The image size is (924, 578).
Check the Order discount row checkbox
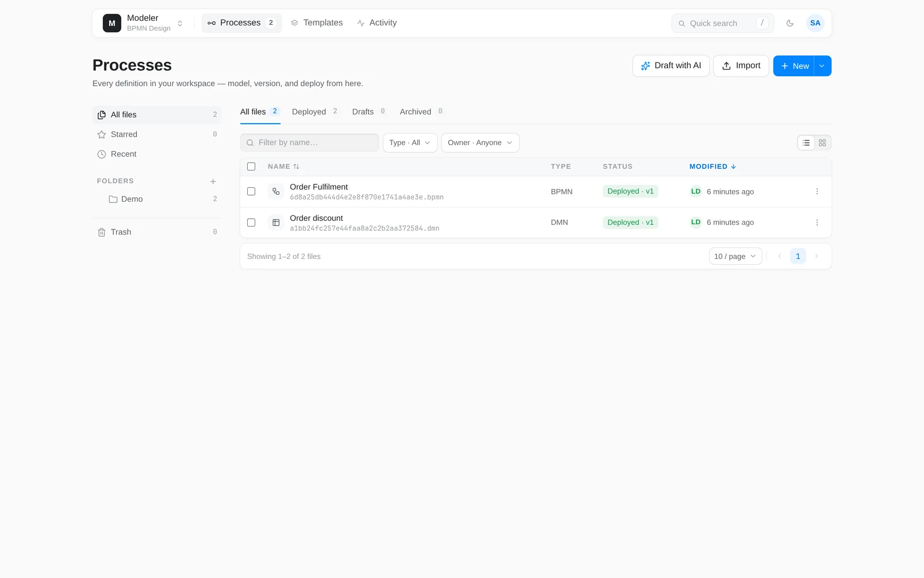click(x=251, y=223)
